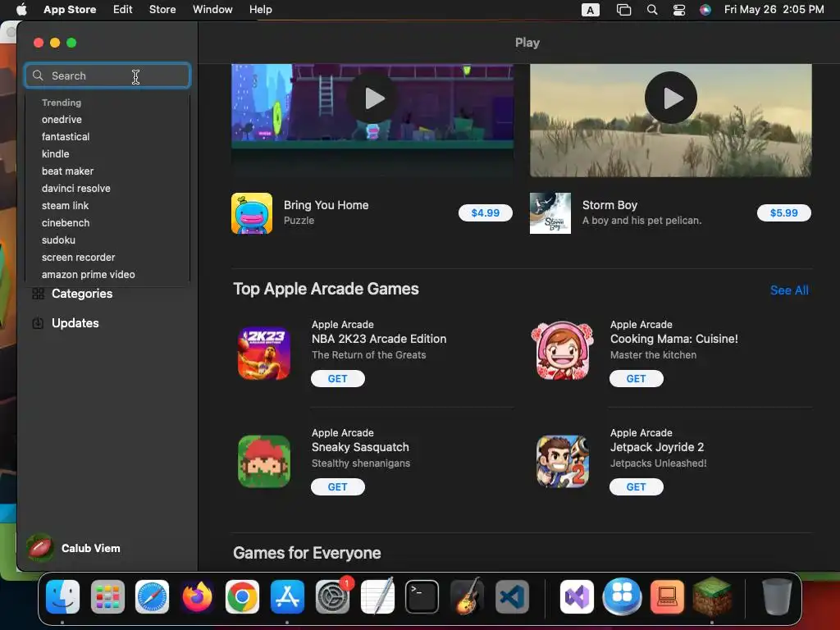840x630 pixels.
Task: Open Cooking Mama: Cuisine! app icon
Action: click(x=563, y=351)
